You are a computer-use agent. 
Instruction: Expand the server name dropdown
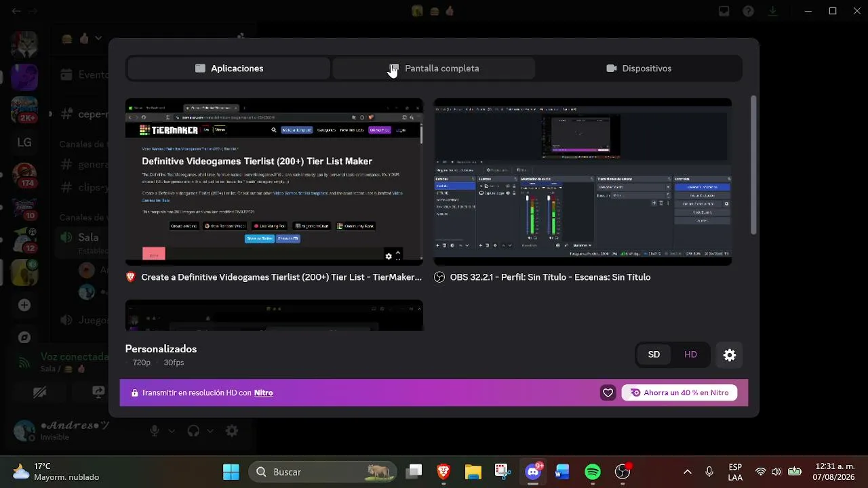click(98, 39)
